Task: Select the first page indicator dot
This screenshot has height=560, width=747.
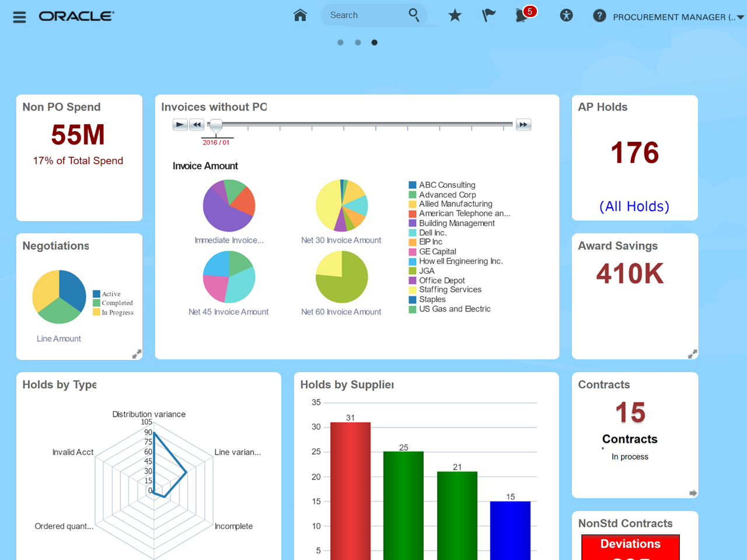Action: [341, 43]
